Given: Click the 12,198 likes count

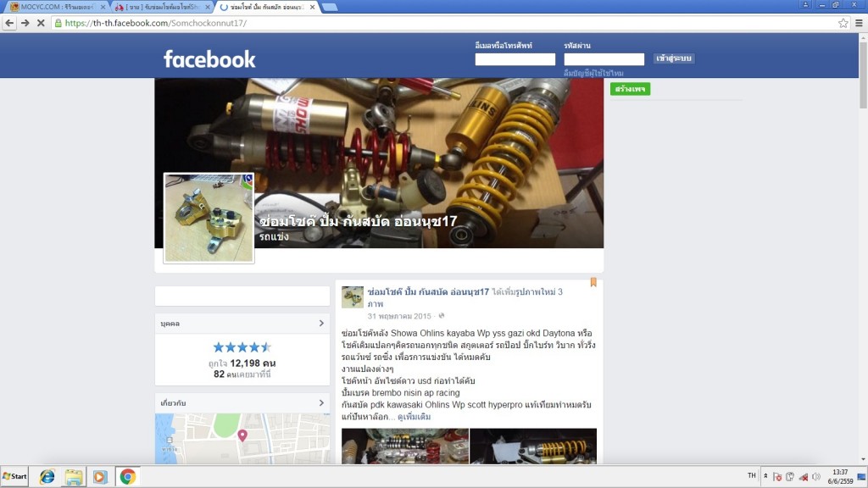Looking at the screenshot, I should click(253, 363).
